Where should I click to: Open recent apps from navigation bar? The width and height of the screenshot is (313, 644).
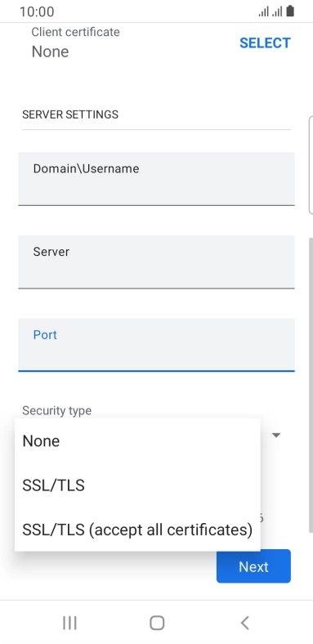[x=69, y=623]
